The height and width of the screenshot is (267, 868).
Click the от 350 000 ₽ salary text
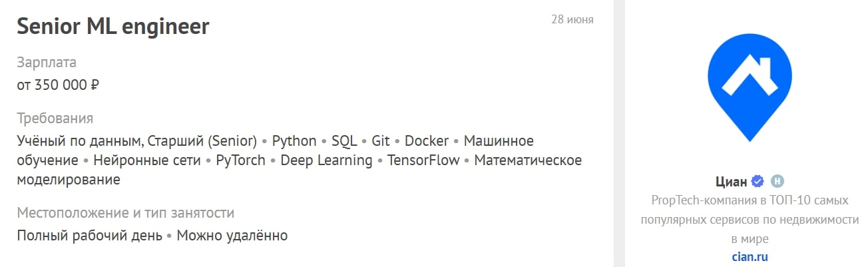[x=58, y=85]
